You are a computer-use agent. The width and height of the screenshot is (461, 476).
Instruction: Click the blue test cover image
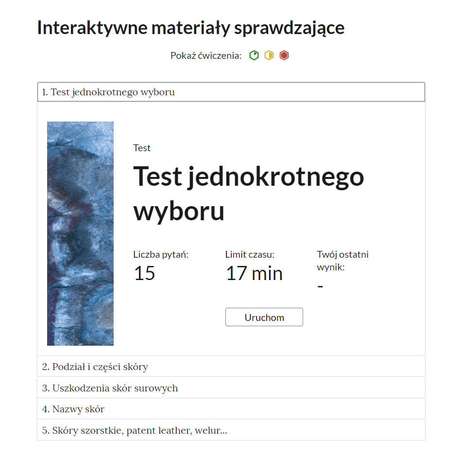point(80,234)
